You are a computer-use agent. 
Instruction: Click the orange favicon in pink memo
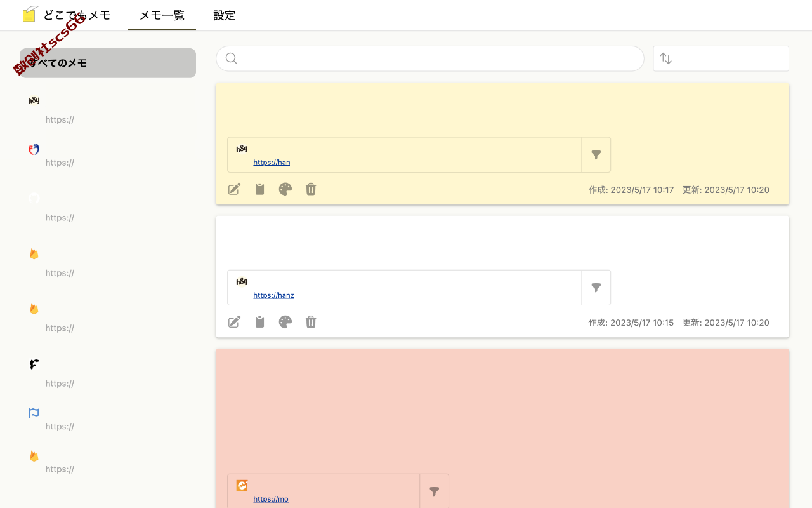tap(242, 486)
